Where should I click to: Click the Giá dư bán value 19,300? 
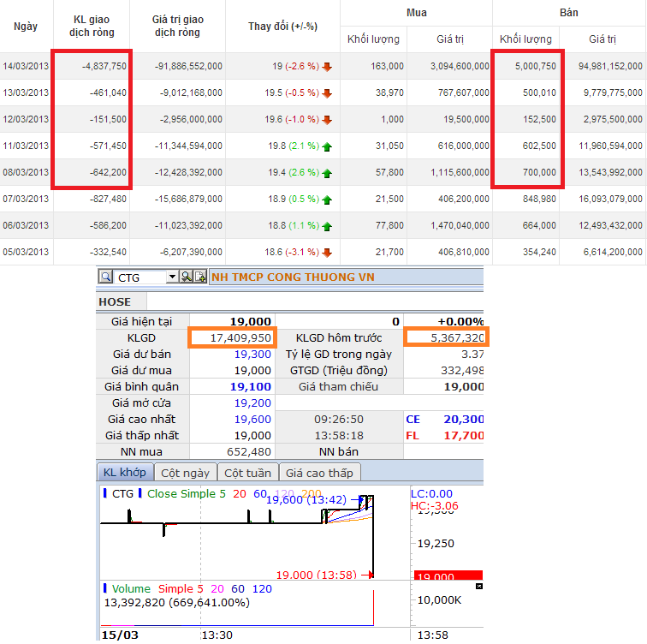pos(252,355)
